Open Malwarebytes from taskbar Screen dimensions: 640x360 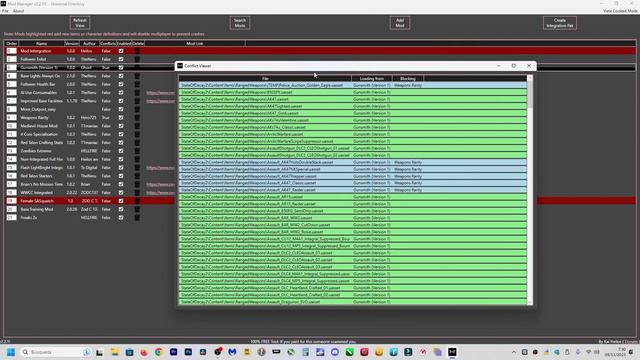coord(232,352)
